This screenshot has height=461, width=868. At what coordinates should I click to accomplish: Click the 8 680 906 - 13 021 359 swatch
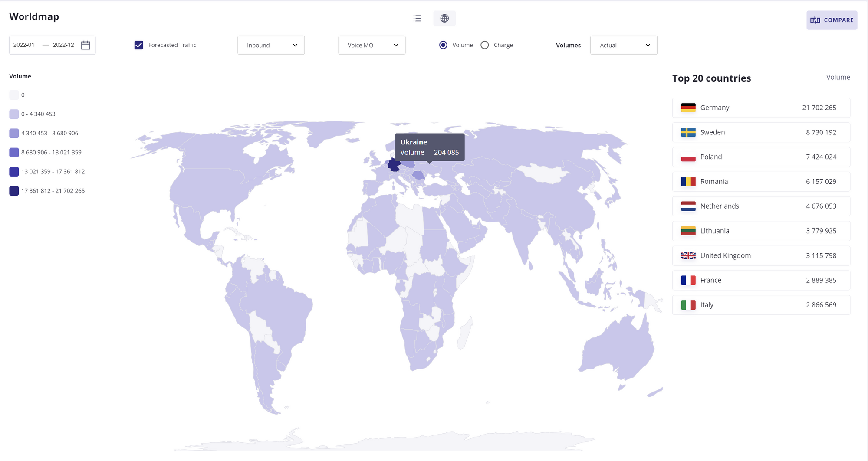[14, 152]
